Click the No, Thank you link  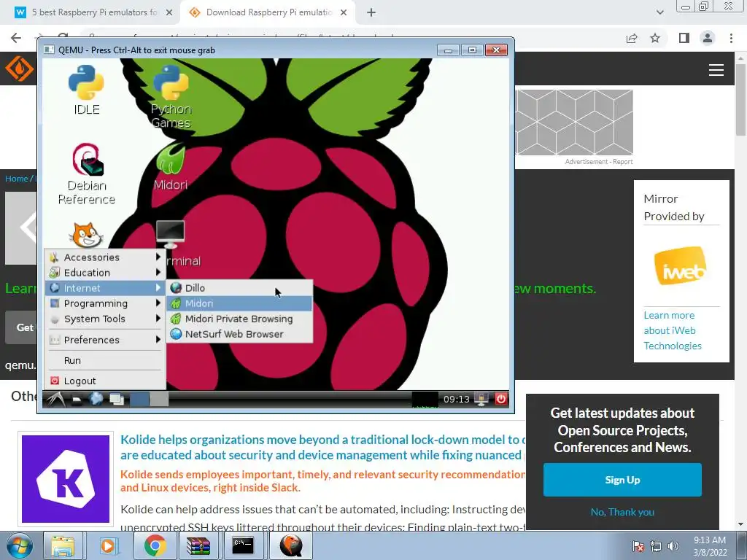(x=622, y=512)
